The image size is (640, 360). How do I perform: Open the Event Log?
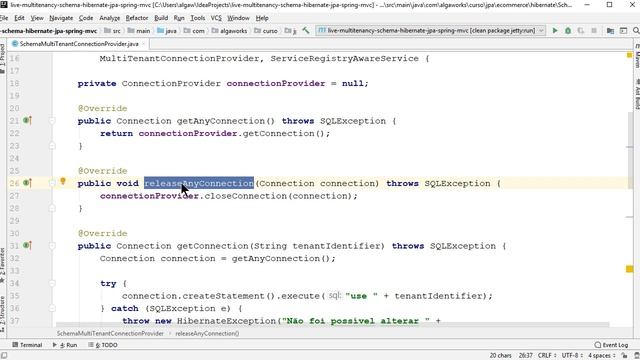[x=611, y=345]
